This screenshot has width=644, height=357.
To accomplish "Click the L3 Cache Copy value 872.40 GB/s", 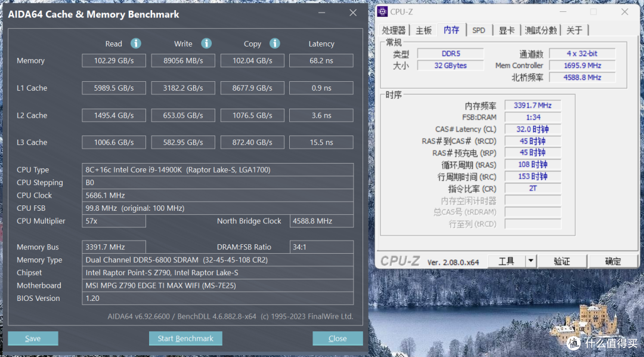I will coord(252,142).
